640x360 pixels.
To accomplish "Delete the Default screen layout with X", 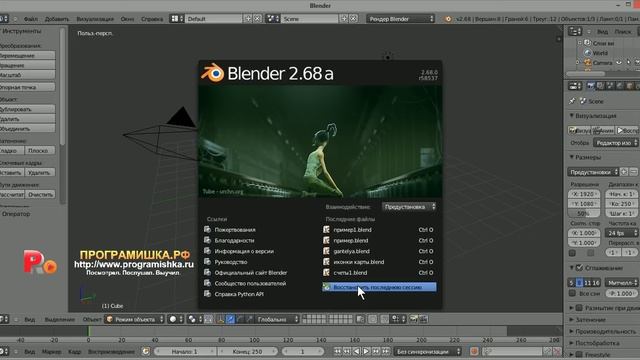I will click(257, 19).
